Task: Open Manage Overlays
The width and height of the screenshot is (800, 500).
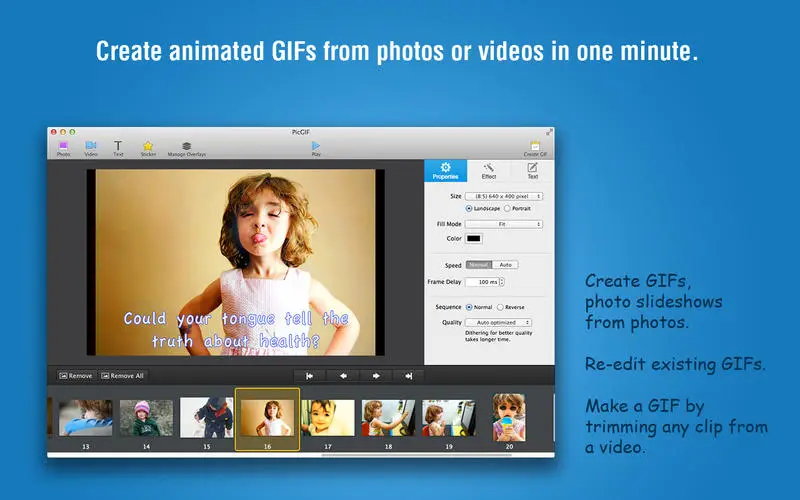Action: [187, 148]
